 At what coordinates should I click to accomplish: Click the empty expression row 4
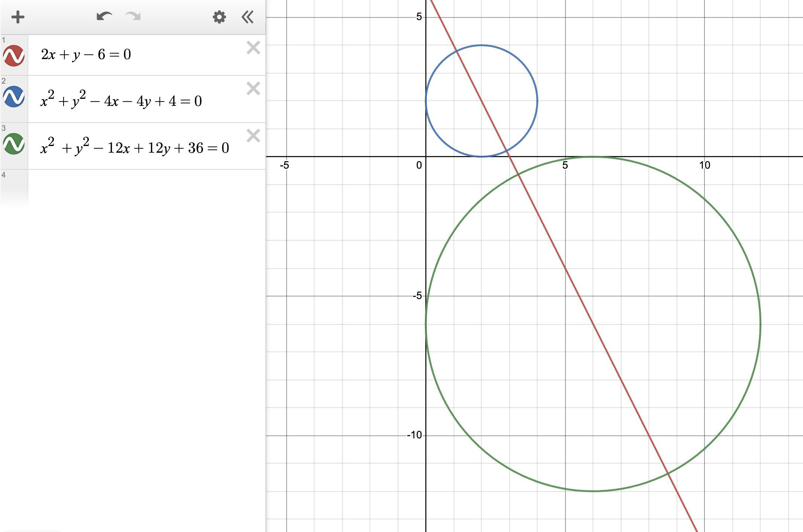coord(145,188)
